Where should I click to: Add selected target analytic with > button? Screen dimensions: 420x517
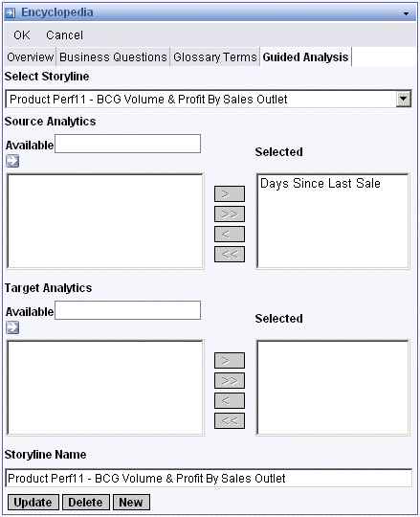click(230, 360)
